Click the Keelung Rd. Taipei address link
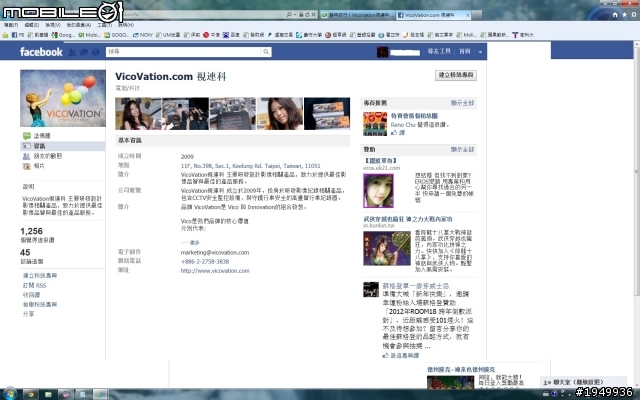Viewport: 640px width, 400px height. click(251, 166)
